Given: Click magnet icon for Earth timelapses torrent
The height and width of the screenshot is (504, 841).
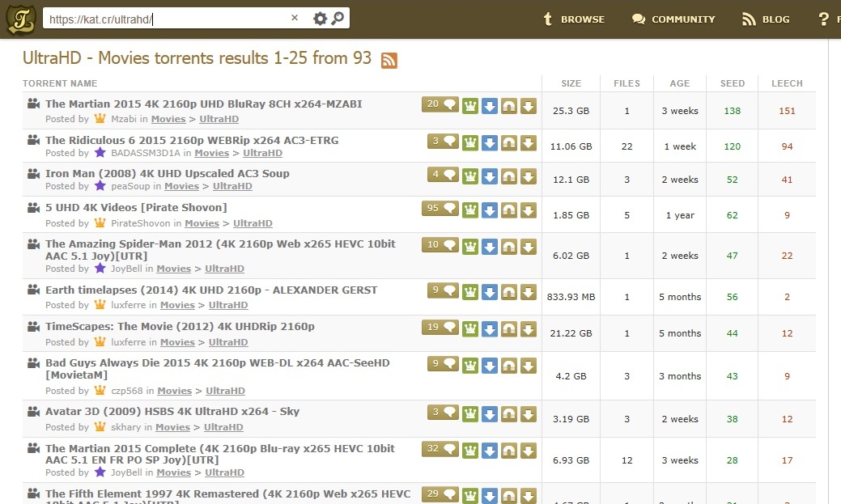Looking at the screenshot, I should [x=509, y=292].
